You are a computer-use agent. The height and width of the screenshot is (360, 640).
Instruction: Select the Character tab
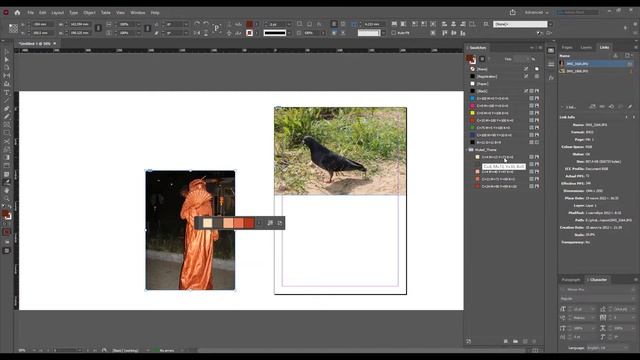pyautogui.click(x=598, y=280)
